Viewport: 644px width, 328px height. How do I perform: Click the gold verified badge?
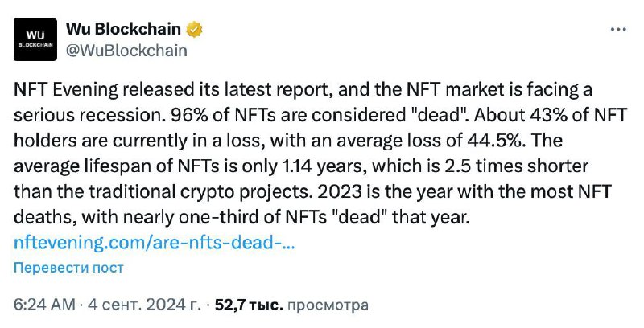point(194,30)
